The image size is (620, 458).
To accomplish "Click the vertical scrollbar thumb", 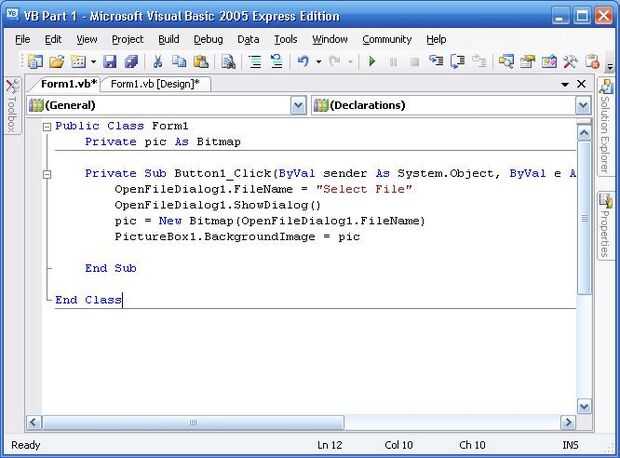I will 584,218.
